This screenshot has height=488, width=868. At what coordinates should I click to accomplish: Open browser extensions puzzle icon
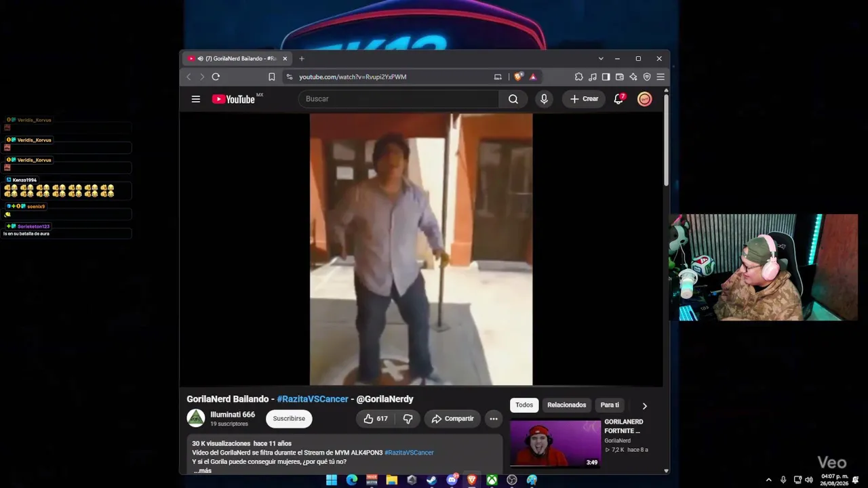tap(578, 77)
